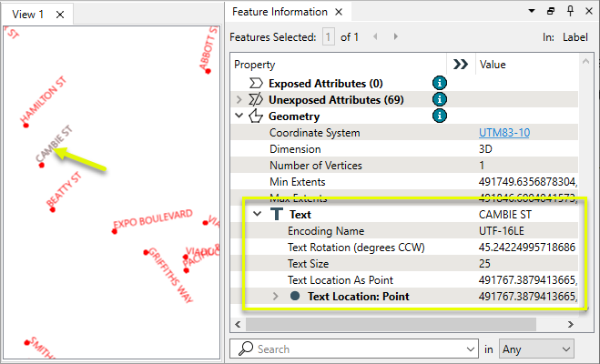Screen dimensions: 600x364
Task: Click the CAMBIE ST label on map
Action: click(x=54, y=145)
